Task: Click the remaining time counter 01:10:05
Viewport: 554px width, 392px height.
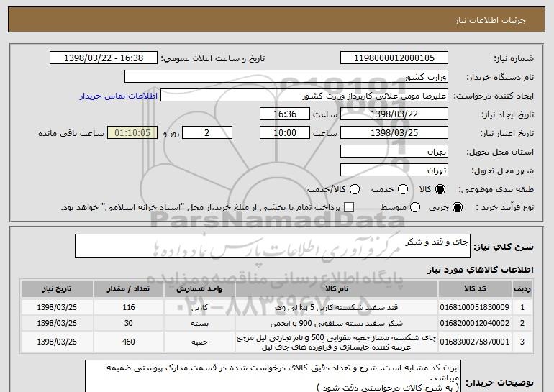Action: pyautogui.click(x=132, y=133)
